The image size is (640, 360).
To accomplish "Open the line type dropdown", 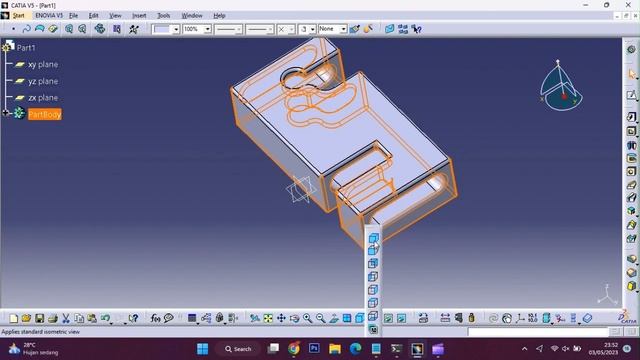I will pyautogui.click(x=270, y=29).
